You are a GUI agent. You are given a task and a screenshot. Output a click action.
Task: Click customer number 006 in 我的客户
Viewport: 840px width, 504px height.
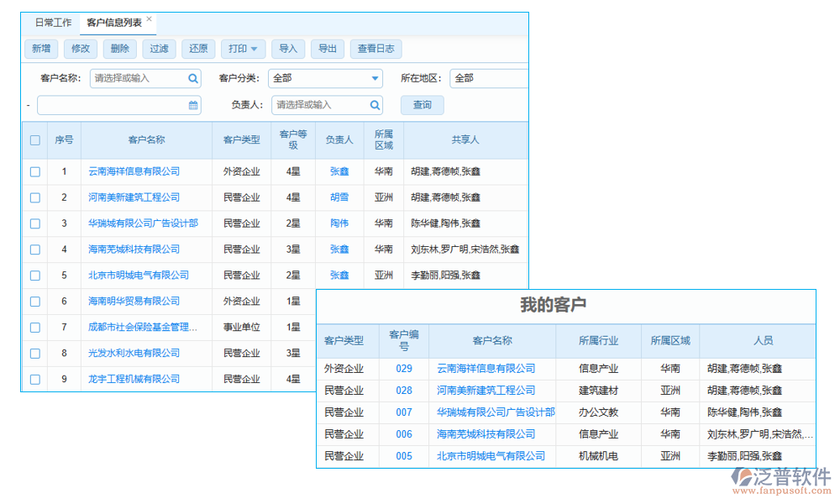(404, 434)
